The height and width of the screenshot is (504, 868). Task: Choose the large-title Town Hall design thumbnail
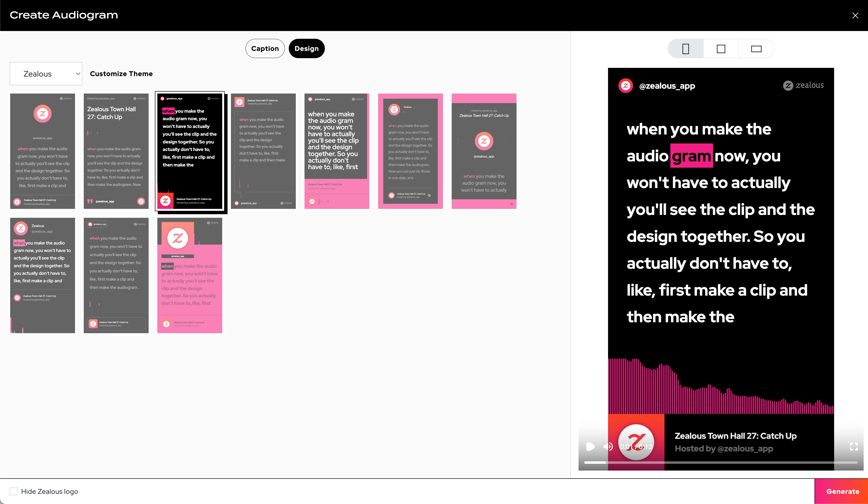(x=116, y=151)
